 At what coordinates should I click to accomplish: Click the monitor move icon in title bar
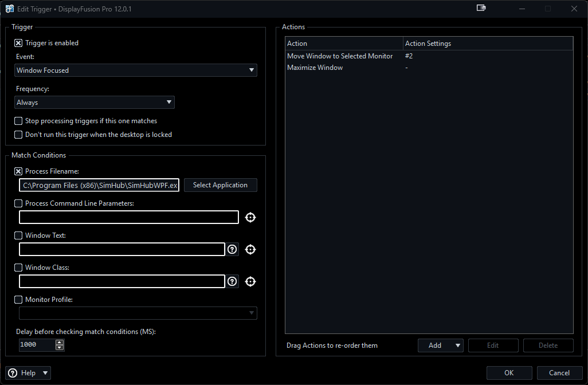(x=481, y=9)
